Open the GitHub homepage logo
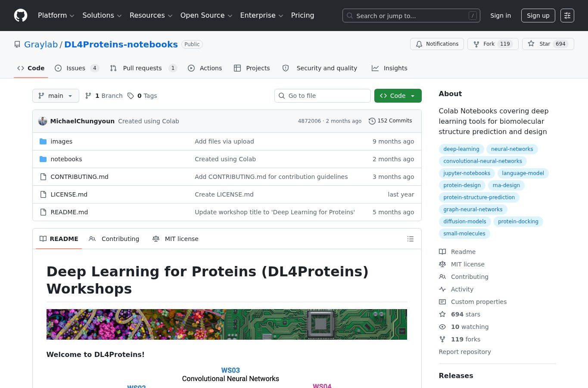588x388 pixels. click(x=21, y=16)
